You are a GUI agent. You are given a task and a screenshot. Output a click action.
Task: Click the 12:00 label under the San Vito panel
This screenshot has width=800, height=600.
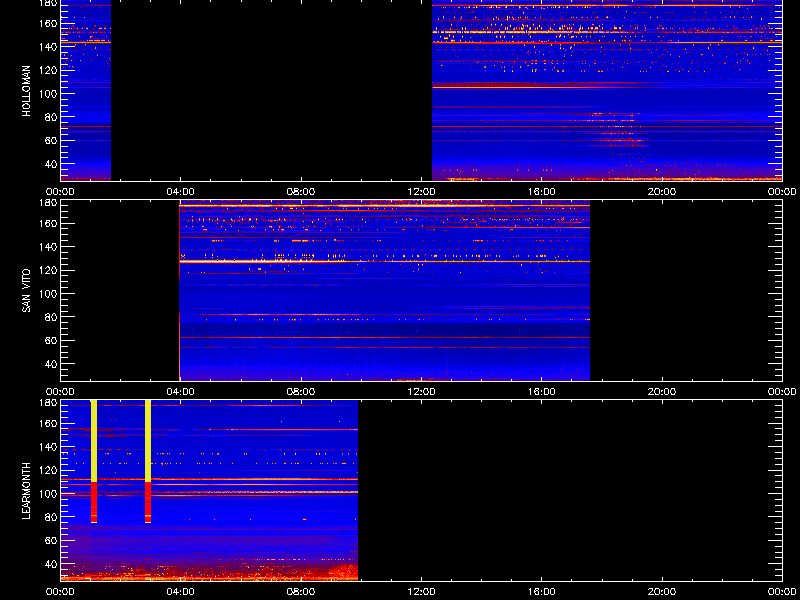pos(421,392)
